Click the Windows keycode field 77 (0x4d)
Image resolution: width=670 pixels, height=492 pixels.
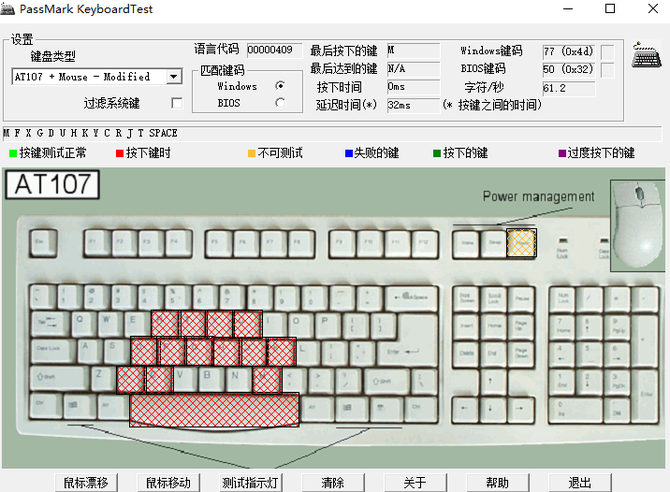point(569,52)
